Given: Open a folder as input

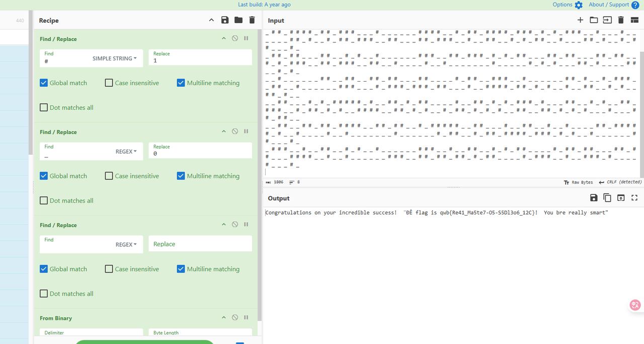Looking at the screenshot, I should 594,20.
